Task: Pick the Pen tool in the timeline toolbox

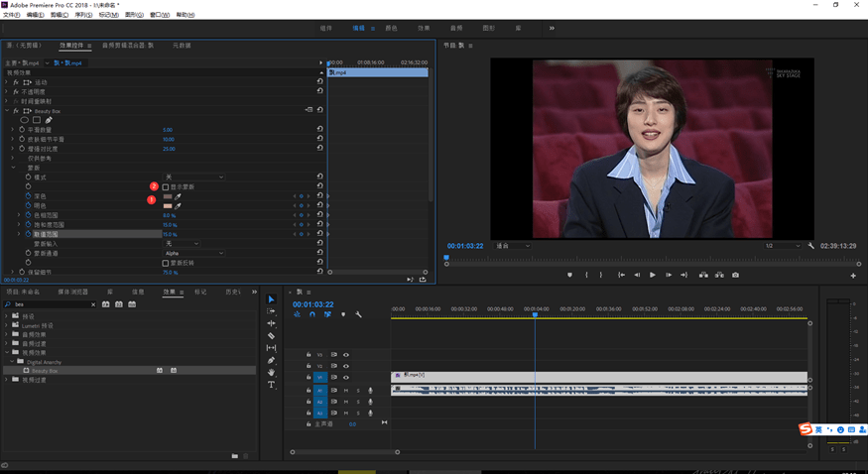Action: pyautogui.click(x=271, y=361)
